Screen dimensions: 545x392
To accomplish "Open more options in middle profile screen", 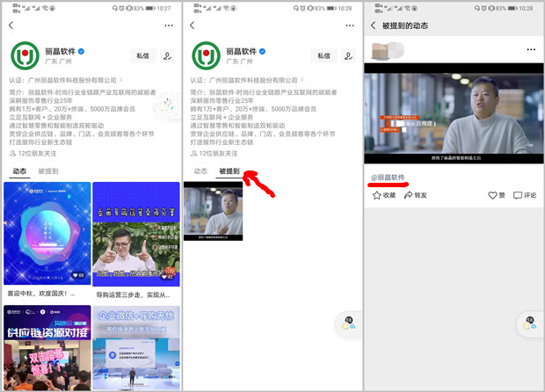I will 350,25.
